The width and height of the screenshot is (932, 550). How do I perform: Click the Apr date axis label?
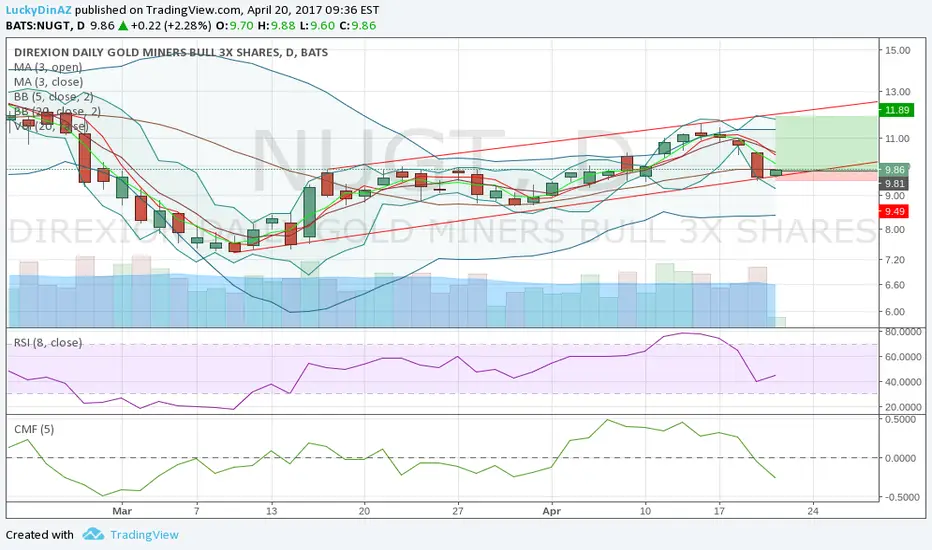[552, 511]
